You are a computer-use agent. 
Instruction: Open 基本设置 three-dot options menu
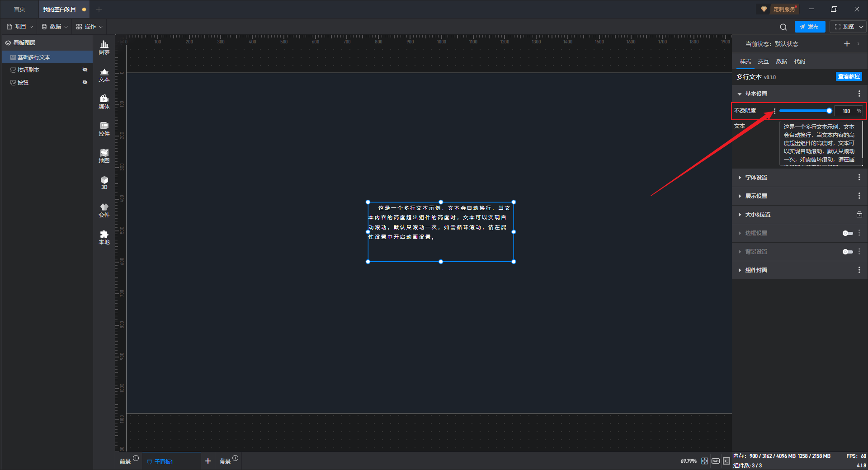(859, 94)
